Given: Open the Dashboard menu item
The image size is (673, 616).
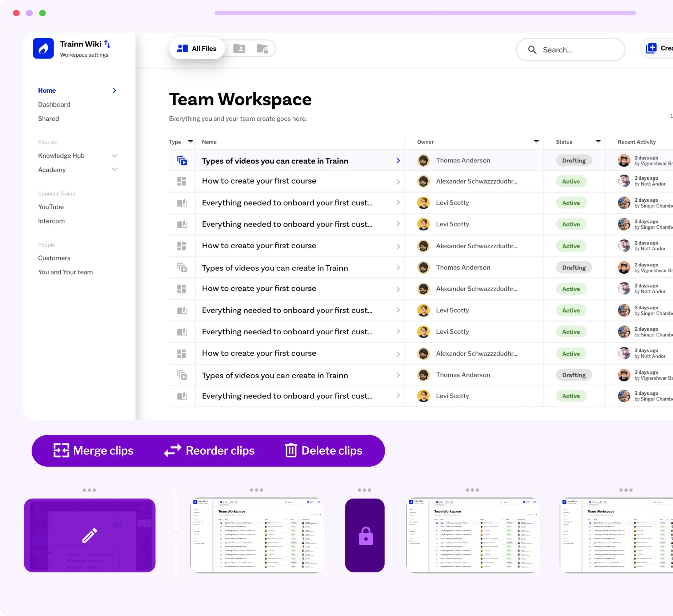Looking at the screenshot, I should pyautogui.click(x=54, y=104).
